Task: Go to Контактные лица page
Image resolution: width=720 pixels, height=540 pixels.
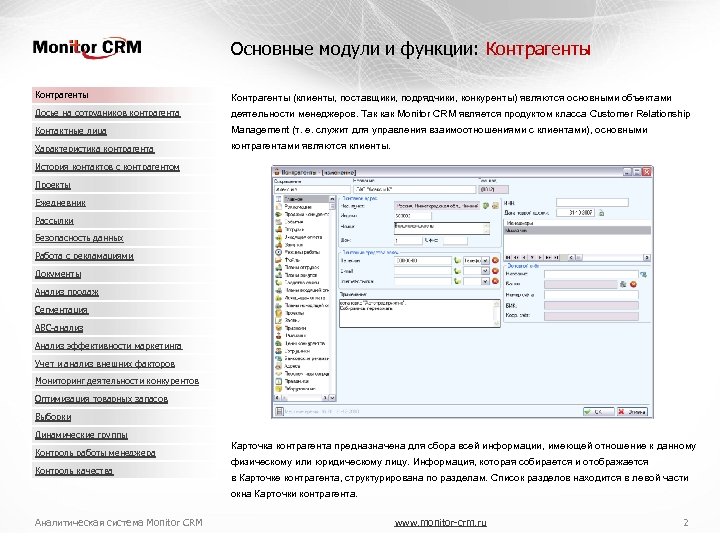Action: tap(71, 131)
